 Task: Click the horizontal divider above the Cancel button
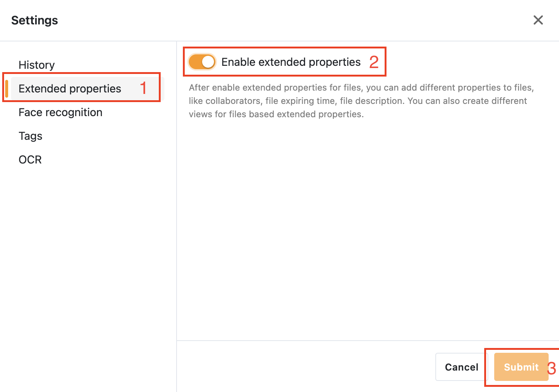coord(368,340)
